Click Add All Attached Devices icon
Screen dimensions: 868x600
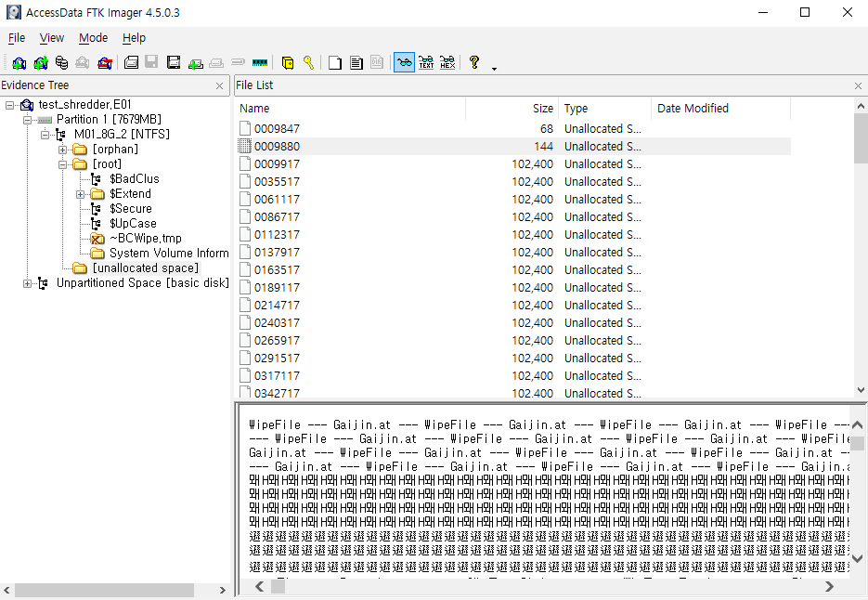[41, 62]
